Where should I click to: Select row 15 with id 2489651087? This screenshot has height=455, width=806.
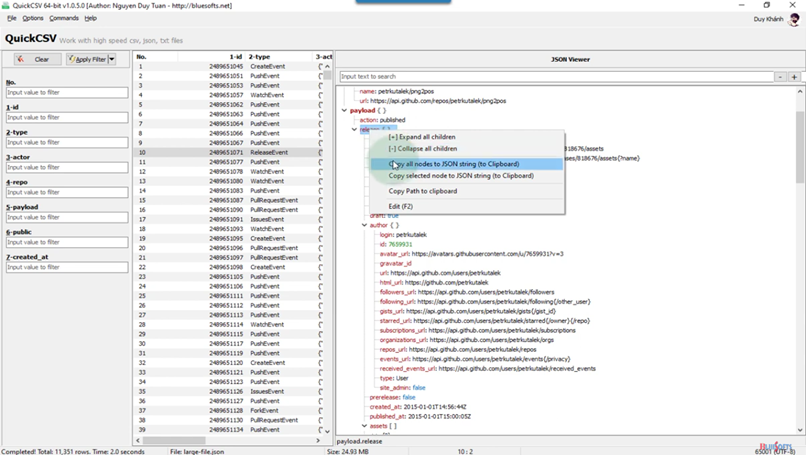click(x=229, y=201)
